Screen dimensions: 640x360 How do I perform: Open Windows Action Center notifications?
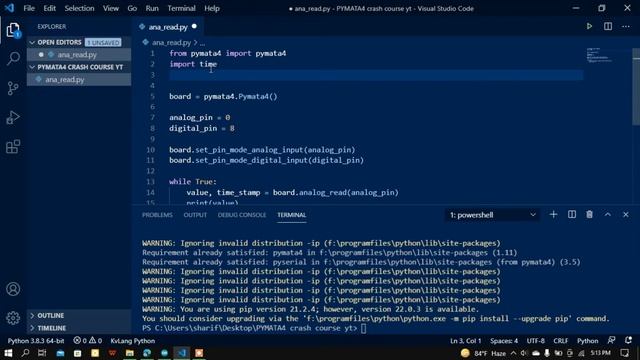tap(624, 353)
